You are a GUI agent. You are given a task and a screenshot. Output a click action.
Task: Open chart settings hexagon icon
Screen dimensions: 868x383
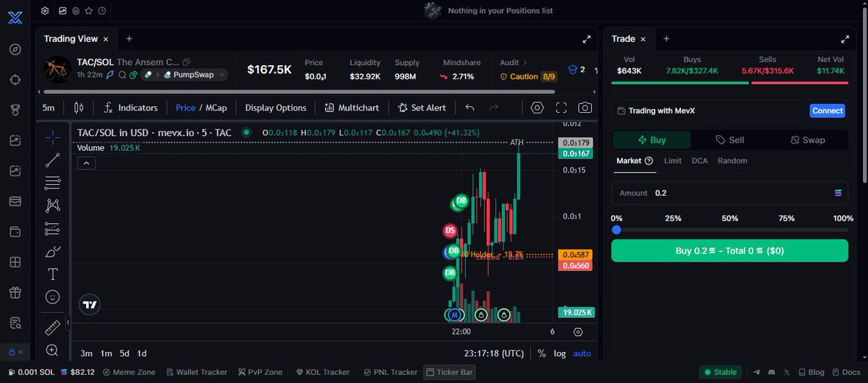(x=537, y=108)
